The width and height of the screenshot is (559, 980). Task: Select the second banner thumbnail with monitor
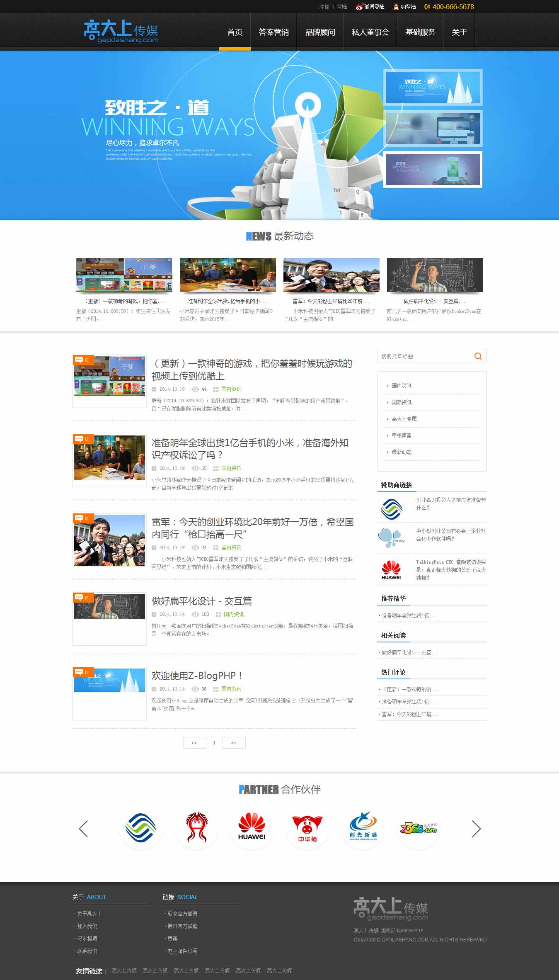[x=433, y=128]
